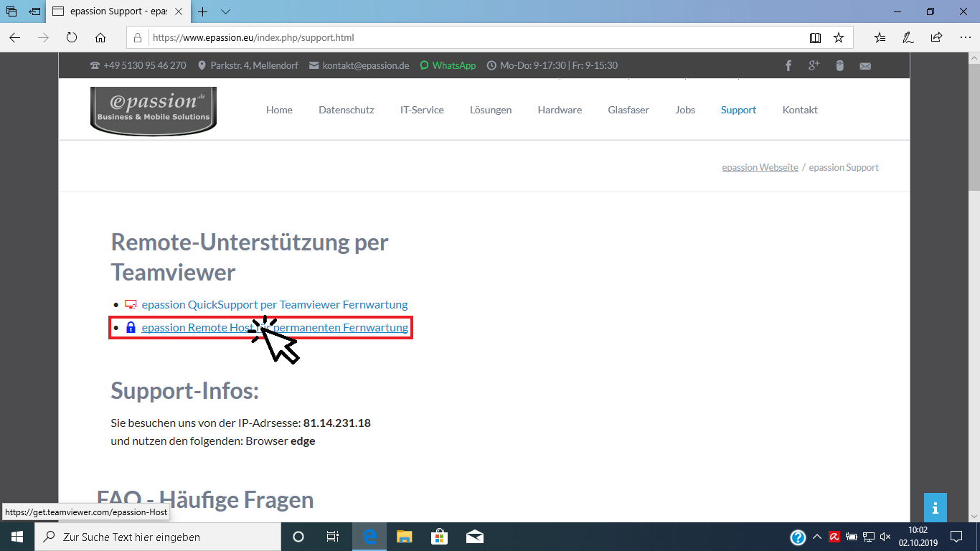Click the epassion Webseite breadcrumb link
Screen dimensions: 980x551
point(760,167)
